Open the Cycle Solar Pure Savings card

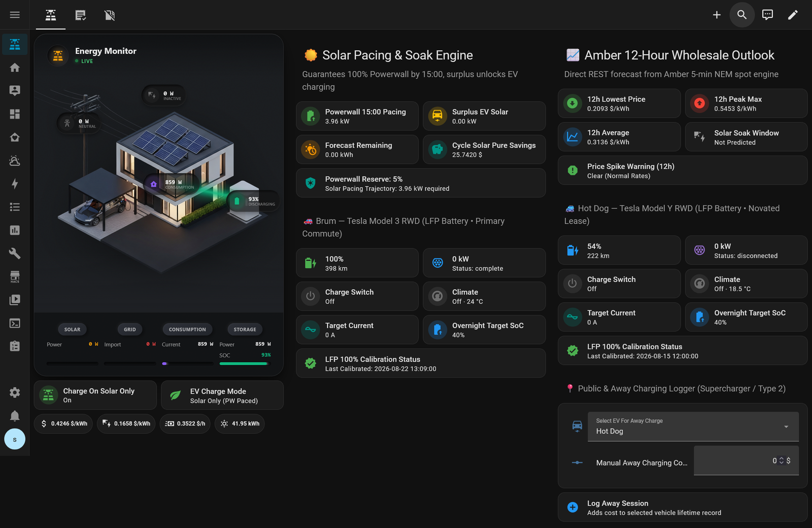484,150
